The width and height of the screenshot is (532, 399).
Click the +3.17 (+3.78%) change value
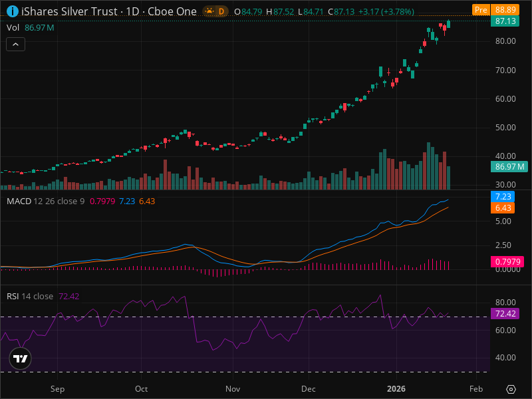click(x=386, y=12)
